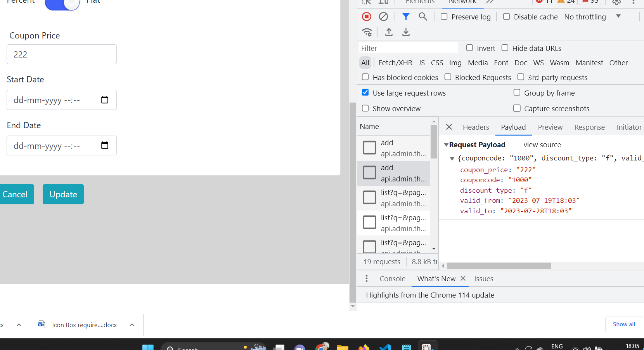Open the Console drawer tab
This screenshot has width=644, height=350.
click(393, 279)
